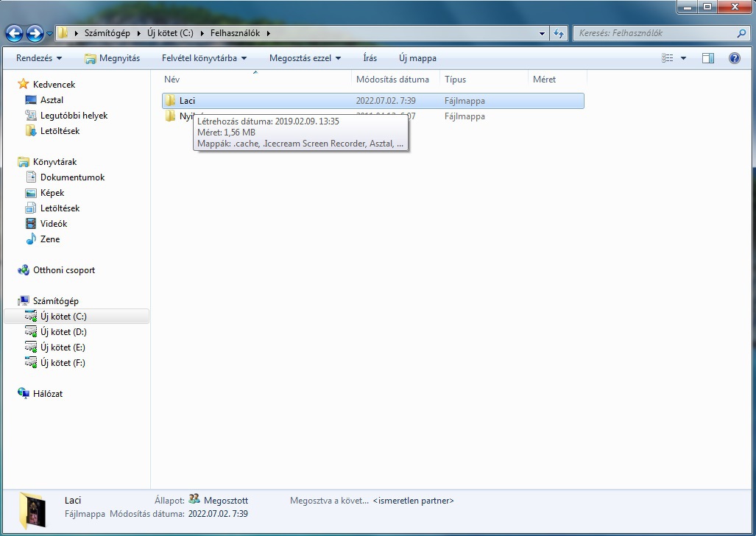Select drive Új kötet (F:)
Screen dimensions: 756x536
coord(63,363)
